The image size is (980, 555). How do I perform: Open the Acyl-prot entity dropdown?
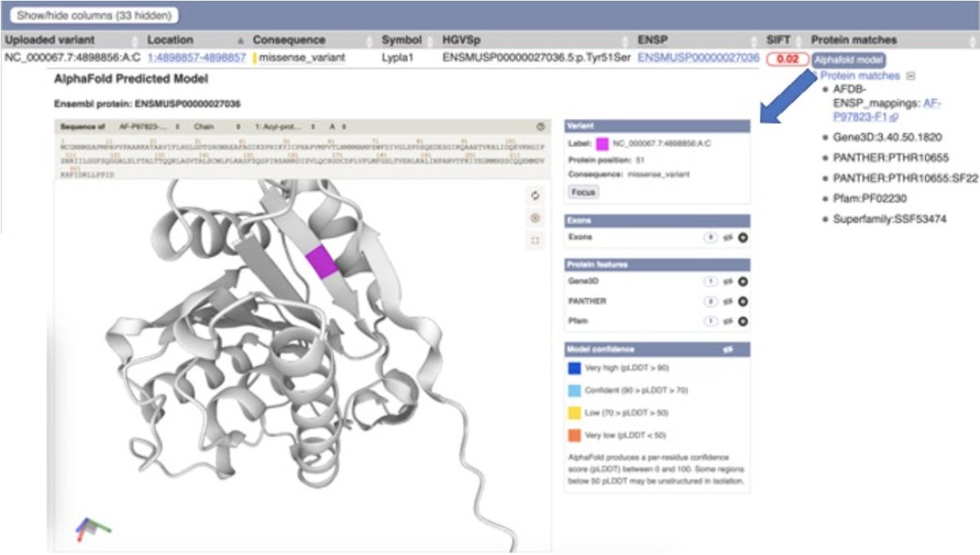click(x=286, y=127)
